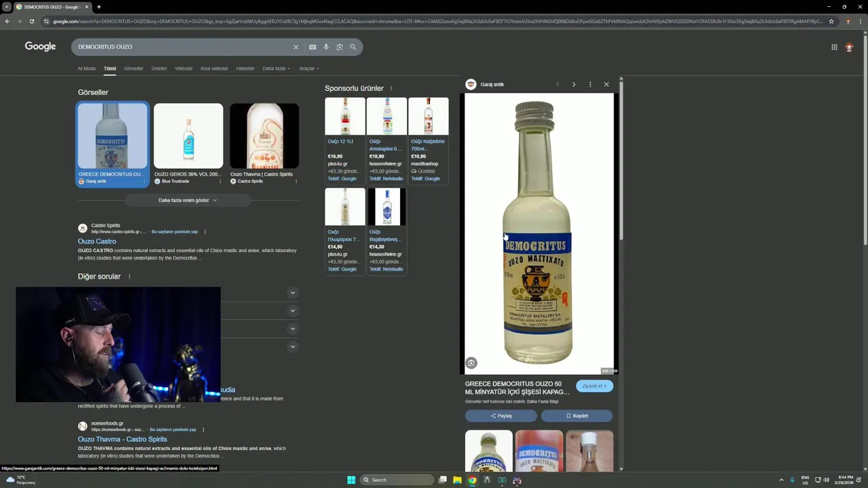Open more options beside Sponsorlu ürünler
The width and height of the screenshot is (868, 488).
pyautogui.click(x=391, y=89)
